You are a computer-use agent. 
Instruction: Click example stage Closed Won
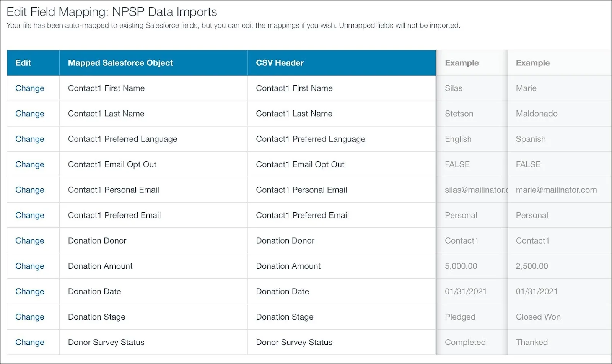coord(538,317)
